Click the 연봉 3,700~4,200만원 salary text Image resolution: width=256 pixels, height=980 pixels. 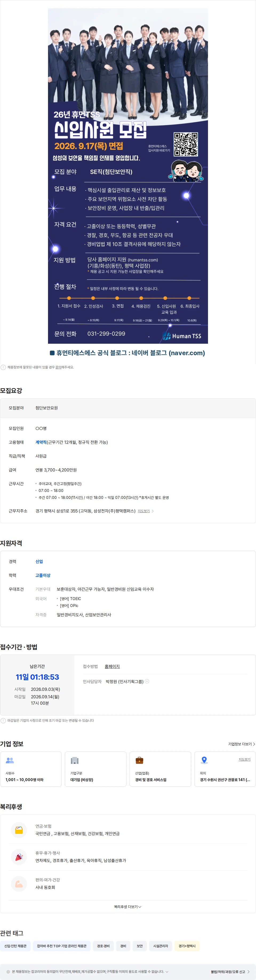click(56, 470)
